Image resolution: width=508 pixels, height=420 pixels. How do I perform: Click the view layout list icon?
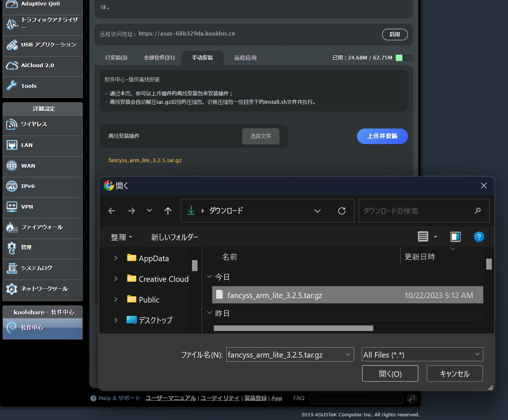click(423, 237)
